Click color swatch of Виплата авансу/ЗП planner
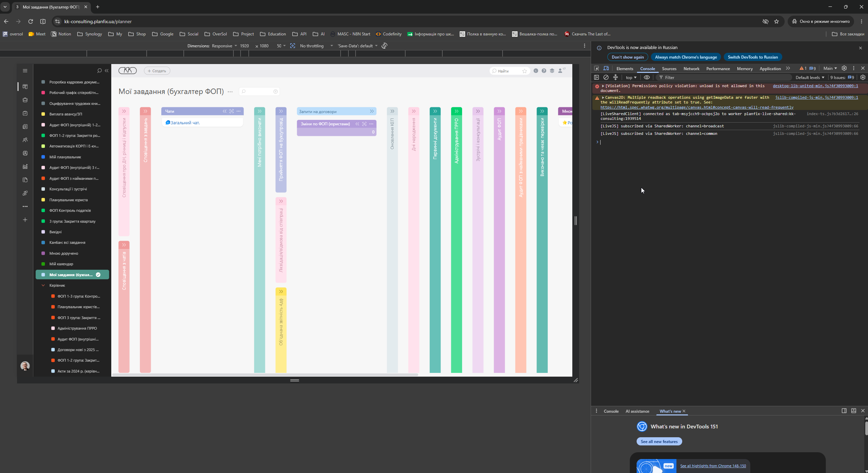868x473 pixels. (x=43, y=114)
